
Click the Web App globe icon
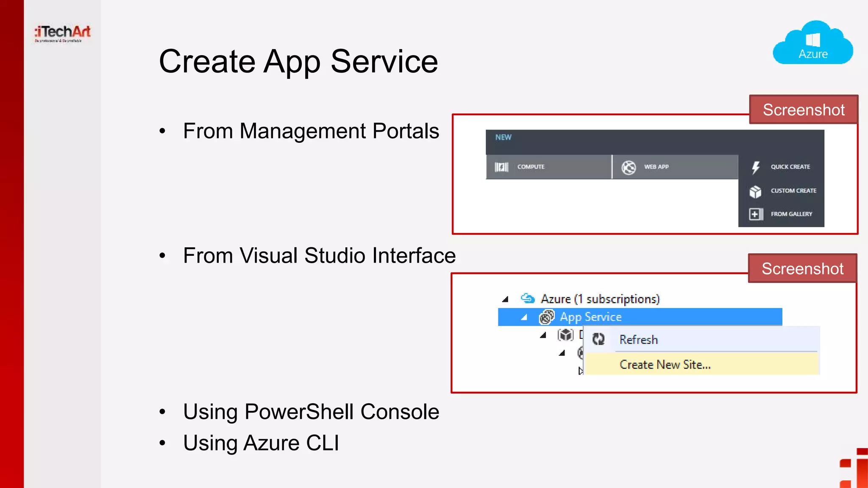(x=629, y=167)
